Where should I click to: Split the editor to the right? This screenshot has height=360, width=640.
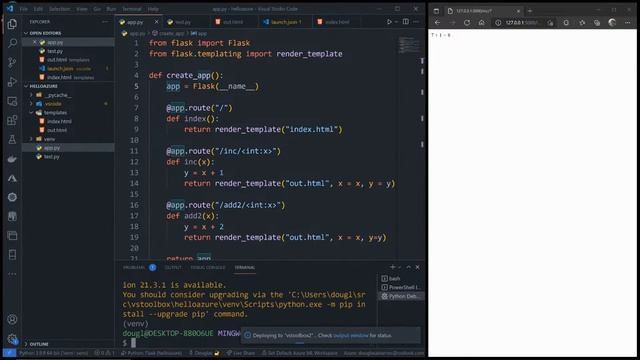coord(406,22)
